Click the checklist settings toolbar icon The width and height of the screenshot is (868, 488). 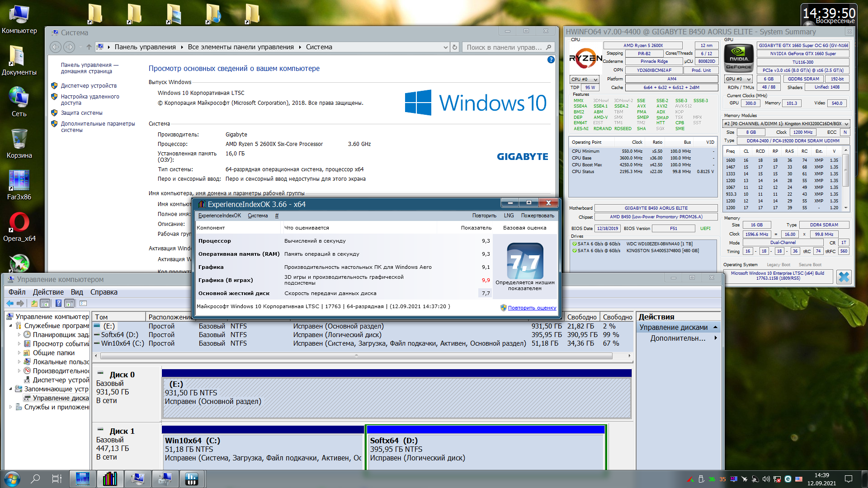coord(83,303)
